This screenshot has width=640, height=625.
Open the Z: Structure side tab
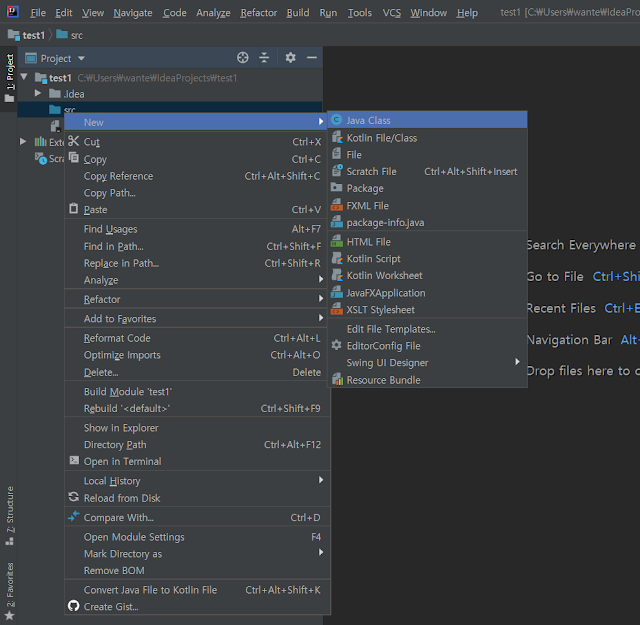tap(10, 515)
